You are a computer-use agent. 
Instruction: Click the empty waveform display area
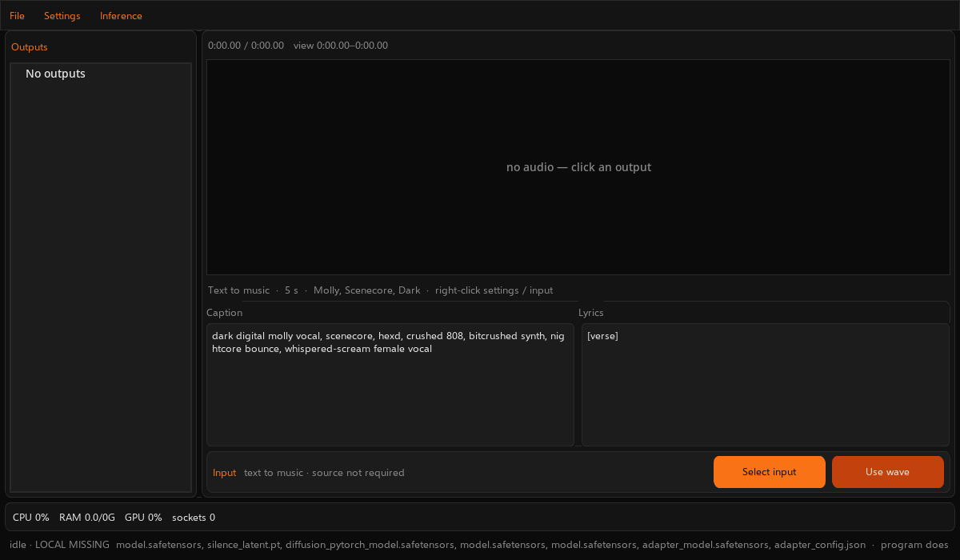(578, 167)
